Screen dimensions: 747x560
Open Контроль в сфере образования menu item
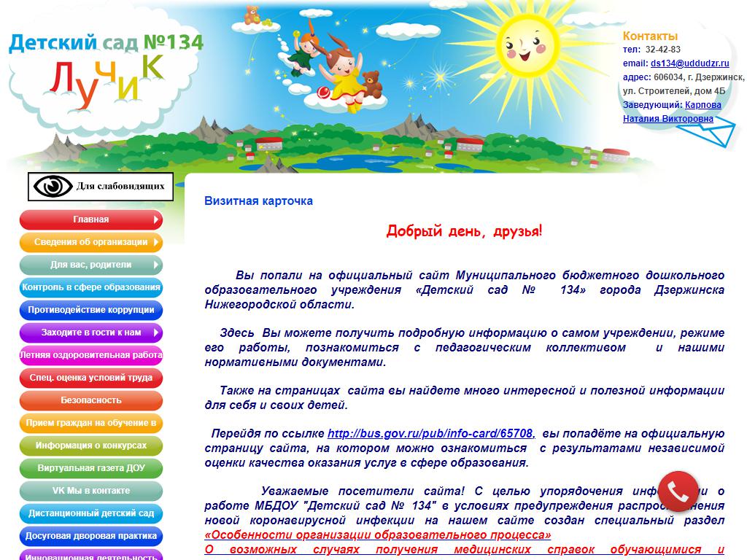click(x=91, y=287)
